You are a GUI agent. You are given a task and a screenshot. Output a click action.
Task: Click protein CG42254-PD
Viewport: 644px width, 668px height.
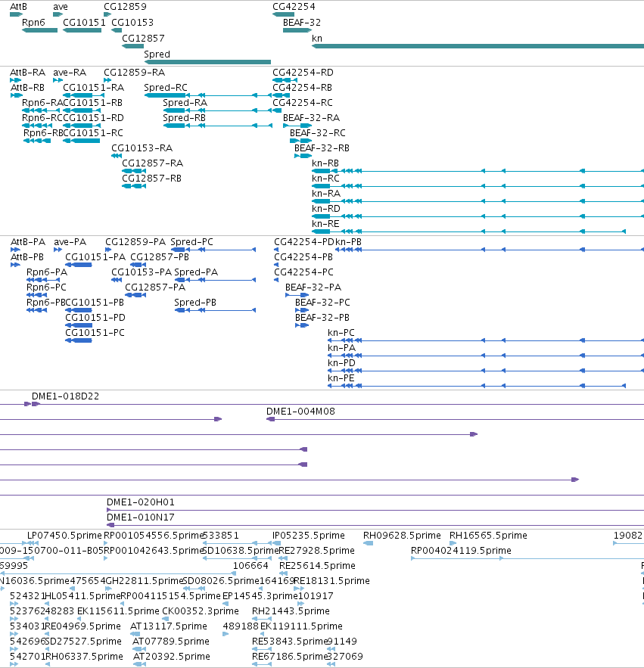276,250
